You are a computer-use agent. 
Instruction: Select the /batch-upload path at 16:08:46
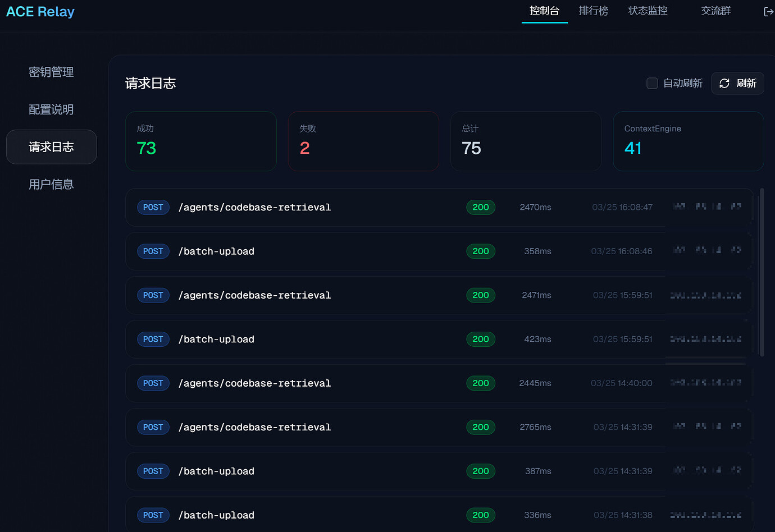click(x=216, y=251)
